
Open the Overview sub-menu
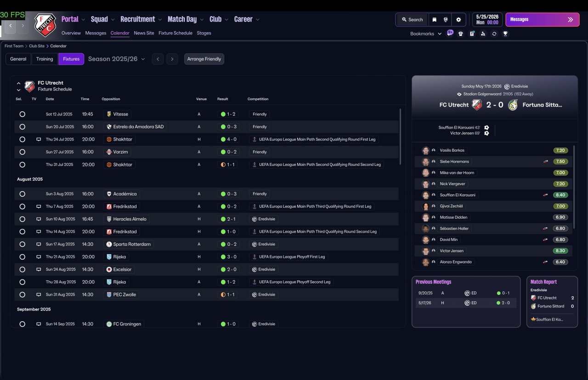(x=71, y=33)
